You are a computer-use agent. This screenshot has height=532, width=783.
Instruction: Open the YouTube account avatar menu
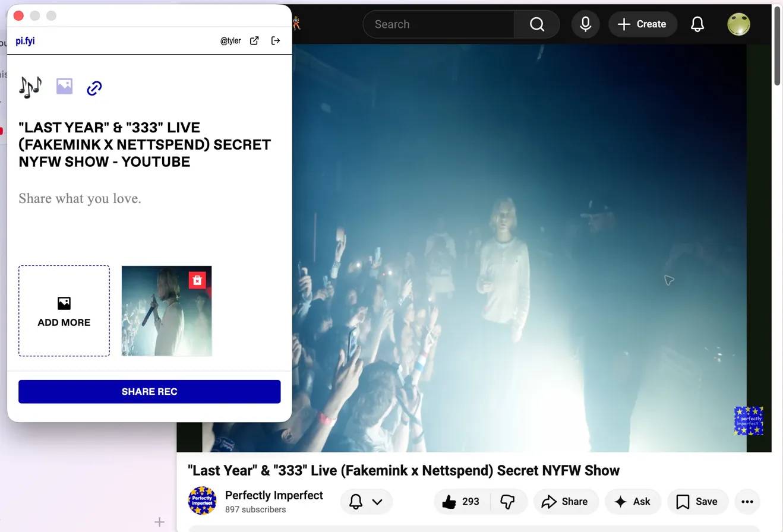[x=738, y=24]
